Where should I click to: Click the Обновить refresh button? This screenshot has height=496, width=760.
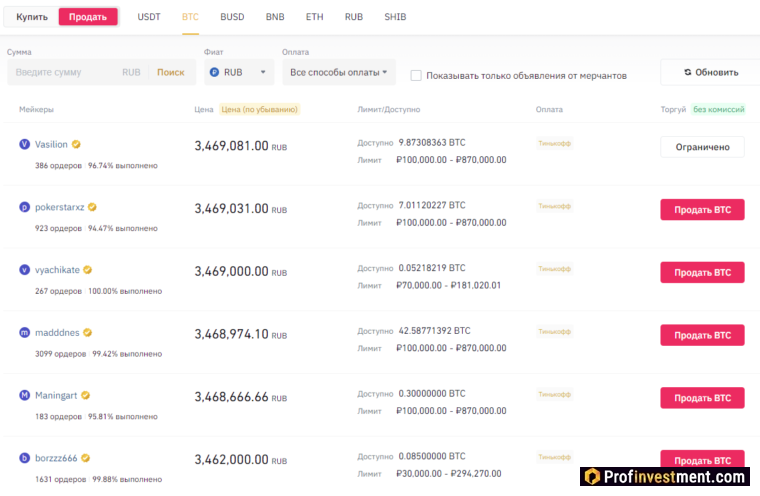tap(711, 72)
